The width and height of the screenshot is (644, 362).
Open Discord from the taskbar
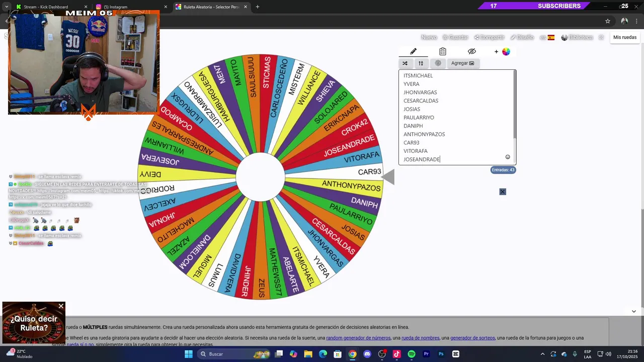tap(367, 354)
